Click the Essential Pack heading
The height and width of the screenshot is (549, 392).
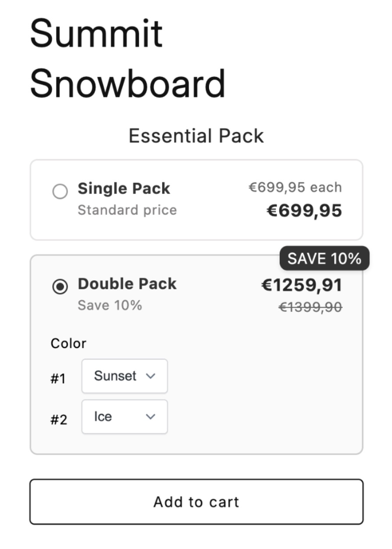coord(196,135)
